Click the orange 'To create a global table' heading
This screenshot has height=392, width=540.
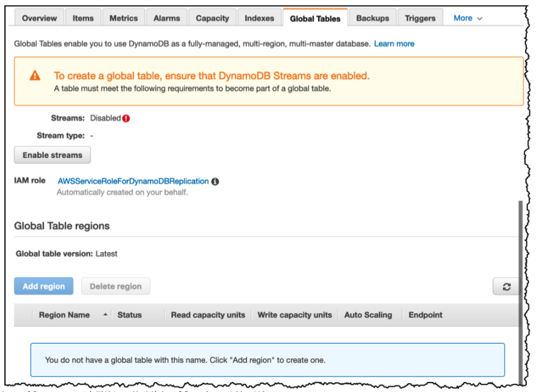(x=211, y=76)
